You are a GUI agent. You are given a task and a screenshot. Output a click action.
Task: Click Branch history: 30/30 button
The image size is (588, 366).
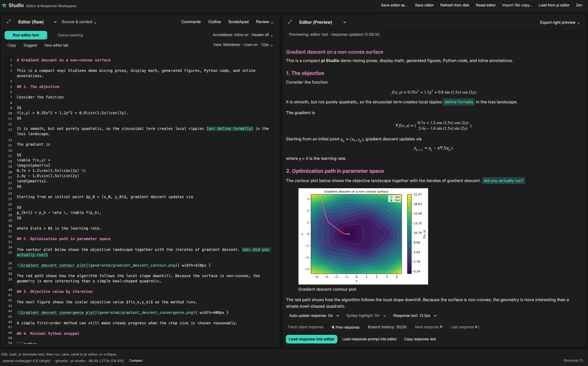[x=387, y=327]
